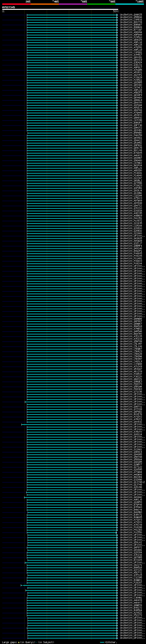146x644 pixels.
Task: Click hit label UniRef100_B4QZP1
Action: coord(131,251)
